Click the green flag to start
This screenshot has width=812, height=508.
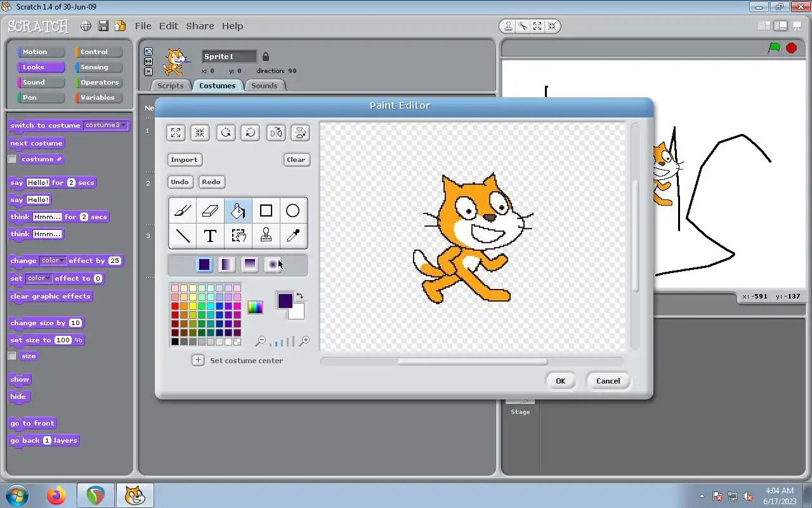[x=774, y=48]
